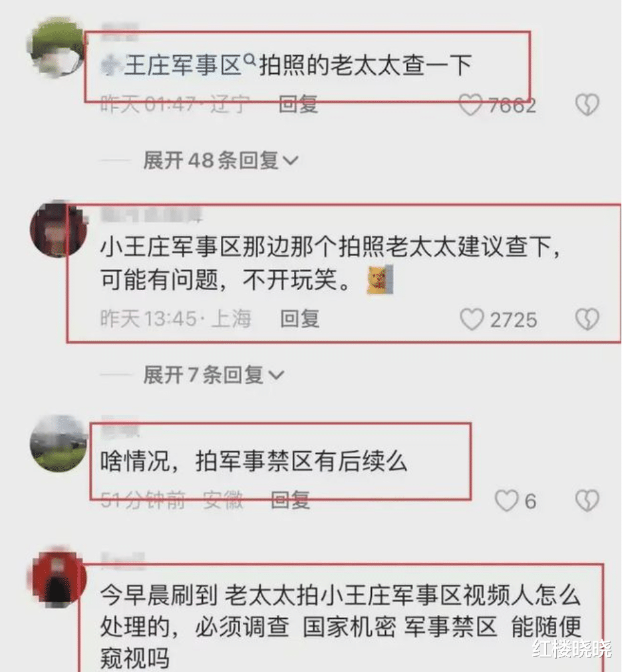Screen dimensions: 622x672
Task: Reply to the Shanghai comment
Action: click(300, 319)
